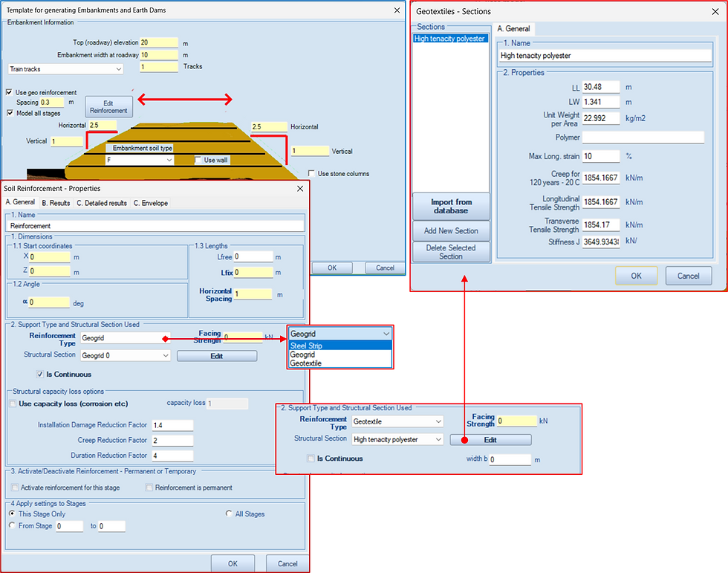Click Import from database button
This screenshot has width=728, height=573.
[x=452, y=206]
